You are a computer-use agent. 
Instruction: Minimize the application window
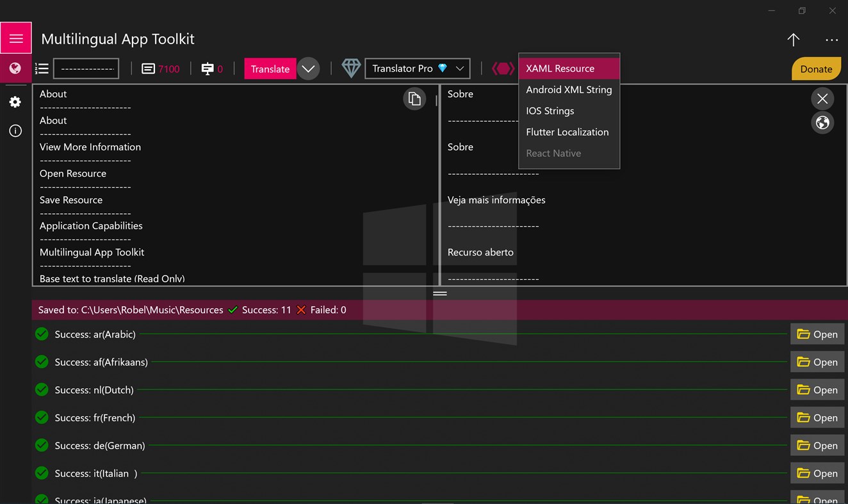pos(772,11)
